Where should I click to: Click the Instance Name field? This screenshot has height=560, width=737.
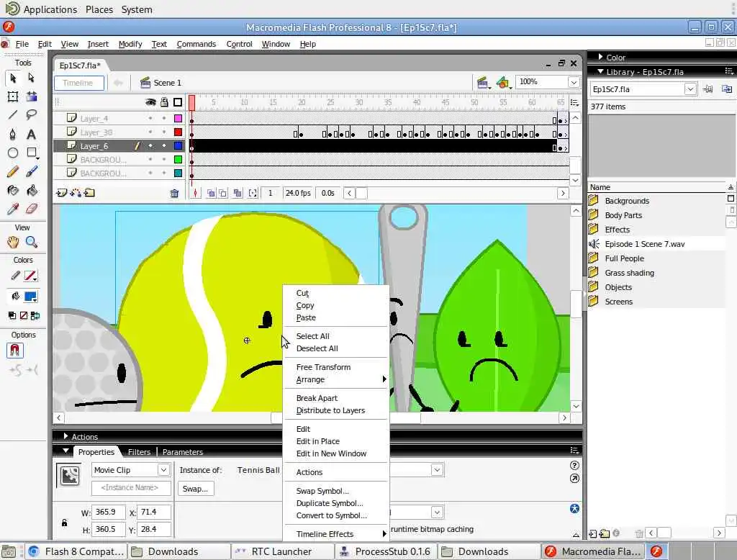click(131, 487)
